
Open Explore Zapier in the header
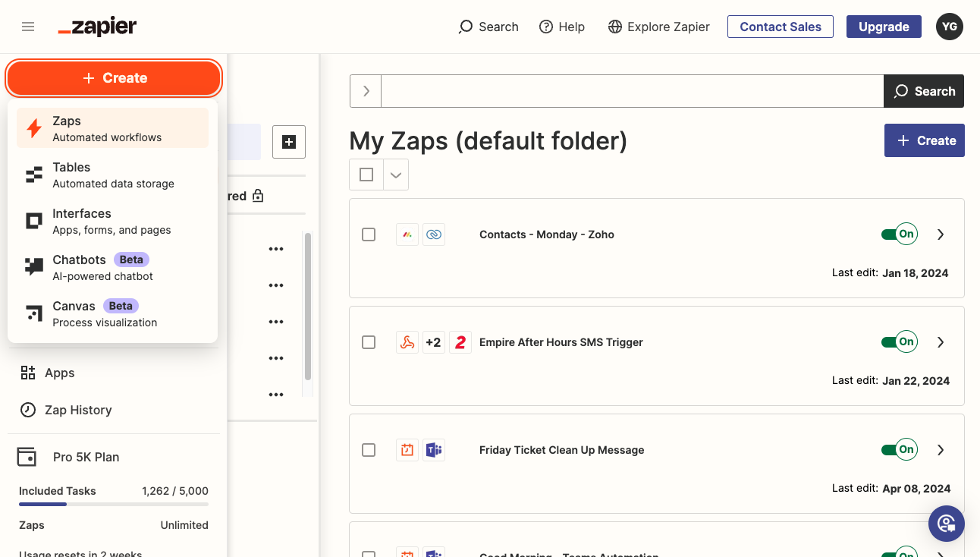pos(659,27)
